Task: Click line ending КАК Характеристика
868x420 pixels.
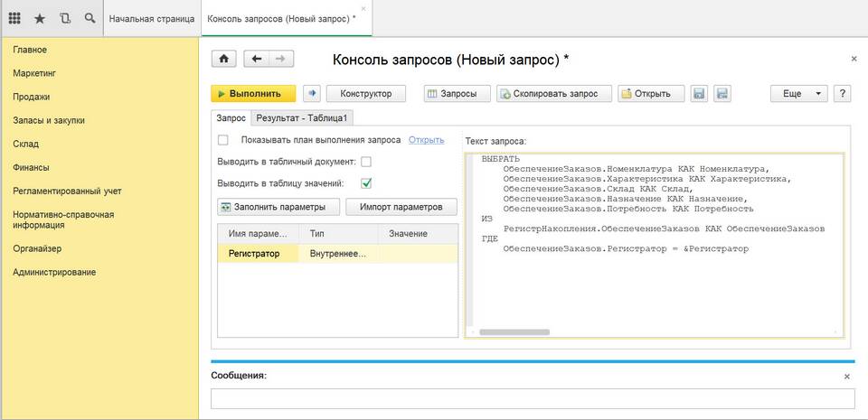Action: (x=647, y=179)
